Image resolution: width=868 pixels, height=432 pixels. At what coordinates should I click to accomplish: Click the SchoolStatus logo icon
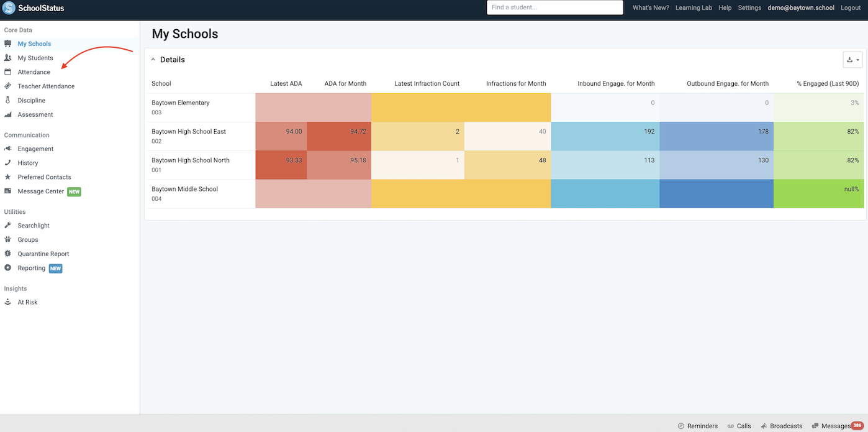click(x=9, y=8)
